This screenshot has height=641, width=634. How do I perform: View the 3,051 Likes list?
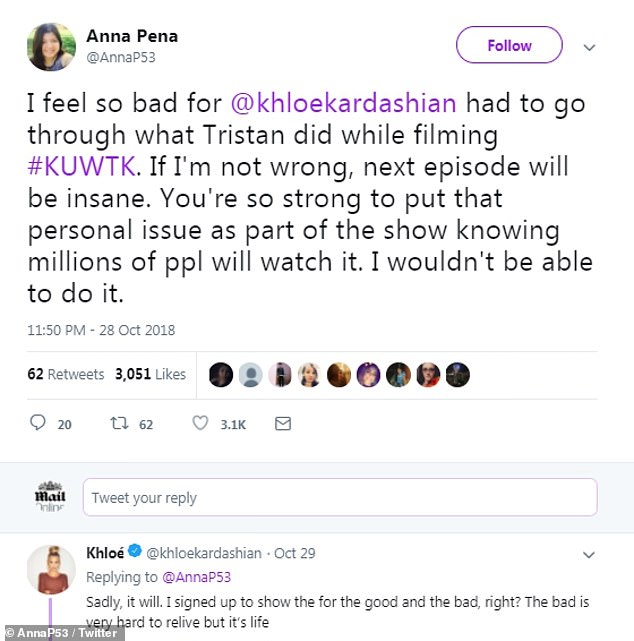pos(151,374)
